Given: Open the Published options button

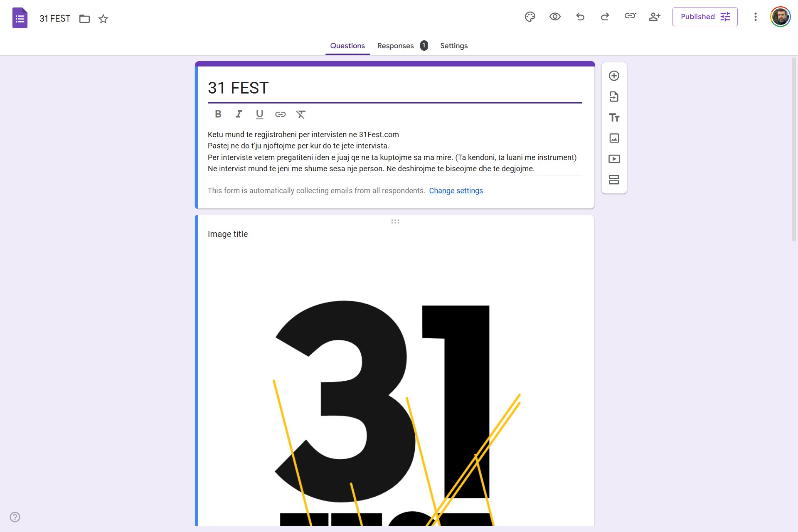Looking at the screenshot, I should (x=704, y=17).
